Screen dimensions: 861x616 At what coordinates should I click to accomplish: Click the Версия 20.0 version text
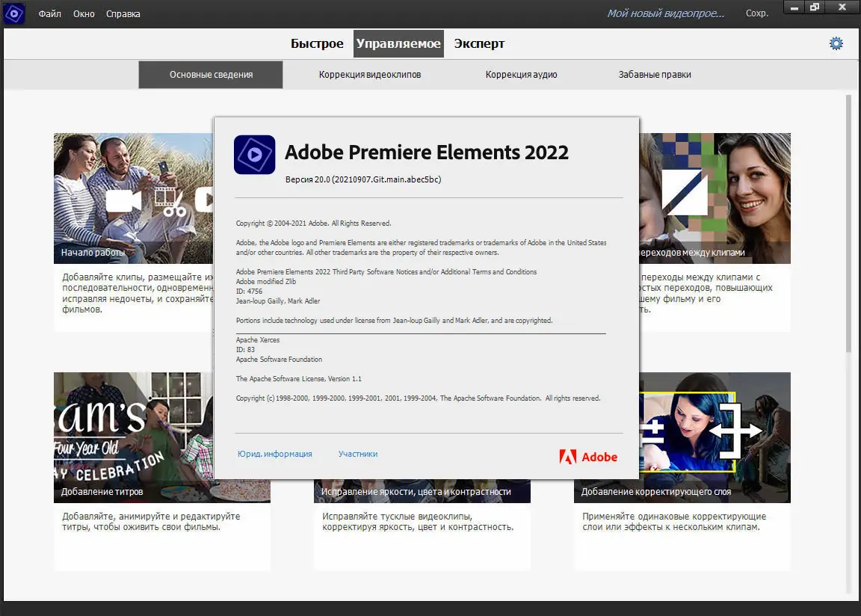(363, 179)
